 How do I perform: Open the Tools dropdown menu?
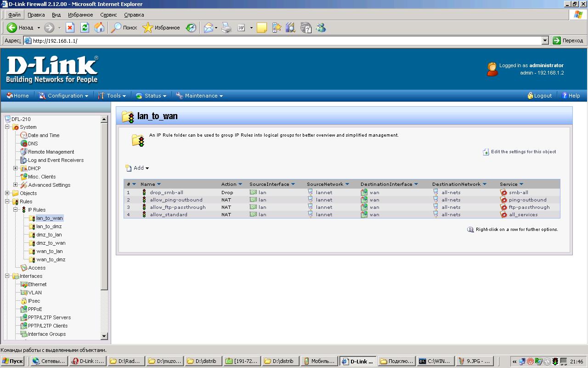tap(112, 96)
